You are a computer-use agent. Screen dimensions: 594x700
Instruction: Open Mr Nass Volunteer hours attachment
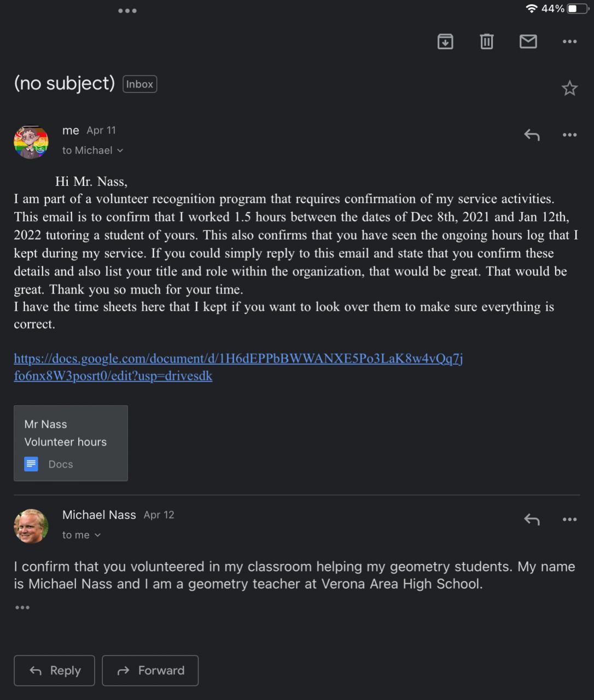click(71, 443)
